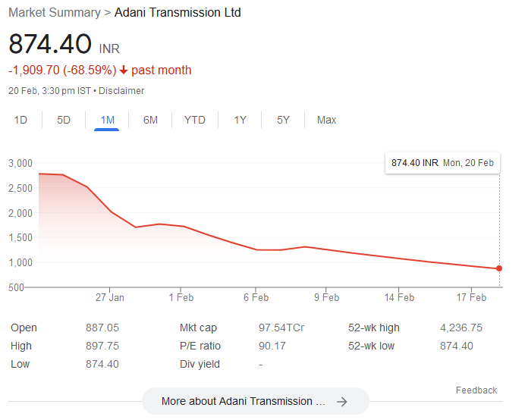Open the 5Y price history
This screenshot has width=525, height=420.
click(x=283, y=120)
